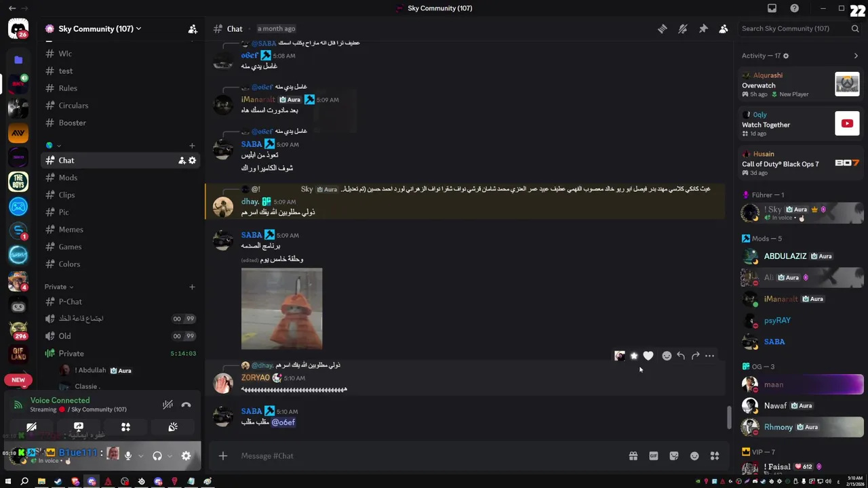The image size is (868, 488).
Task: Open gift icon in message bar
Action: click(633, 456)
